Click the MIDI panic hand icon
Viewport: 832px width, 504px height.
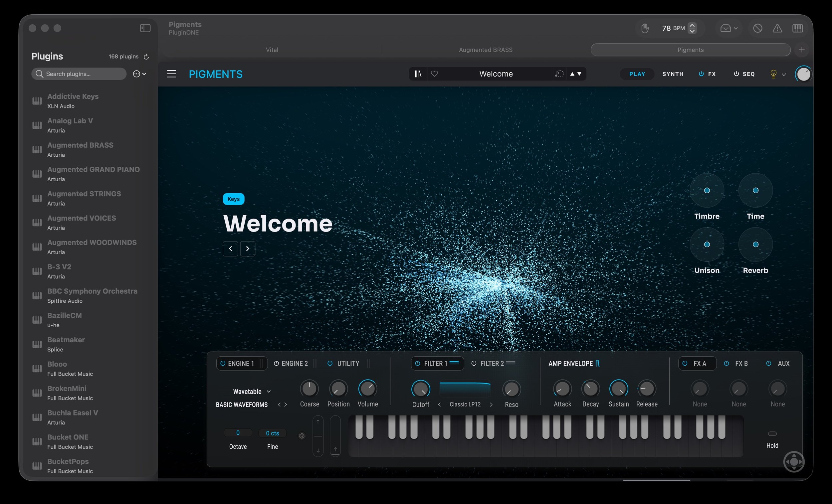click(x=645, y=28)
